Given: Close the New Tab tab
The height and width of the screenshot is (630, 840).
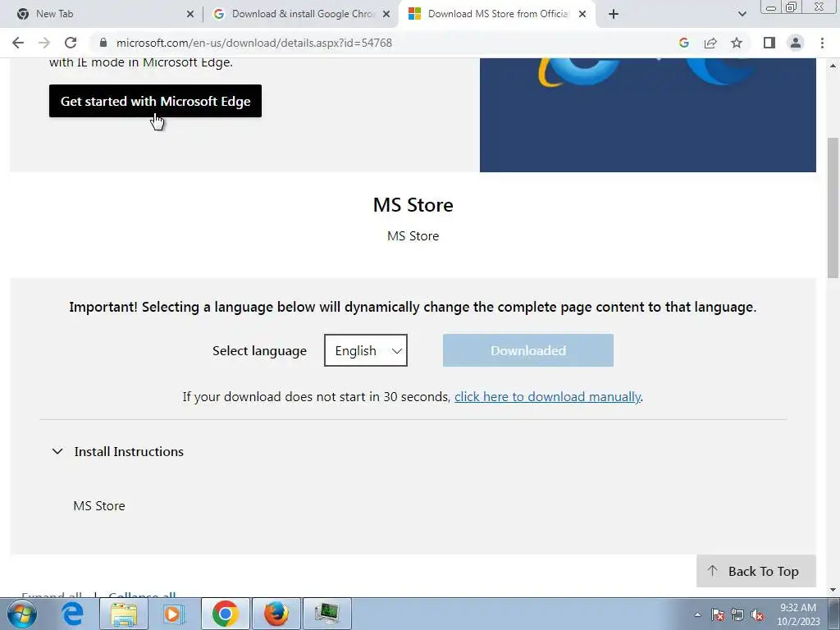Looking at the screenshot, I should 190,14.
